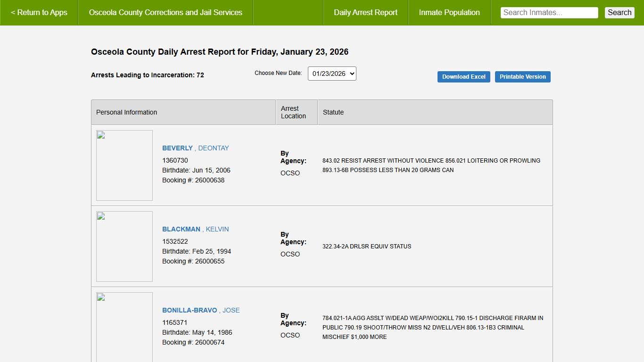Click the Download Excel button
Viewport: 644px width, 362px height.
click(463, 77)
